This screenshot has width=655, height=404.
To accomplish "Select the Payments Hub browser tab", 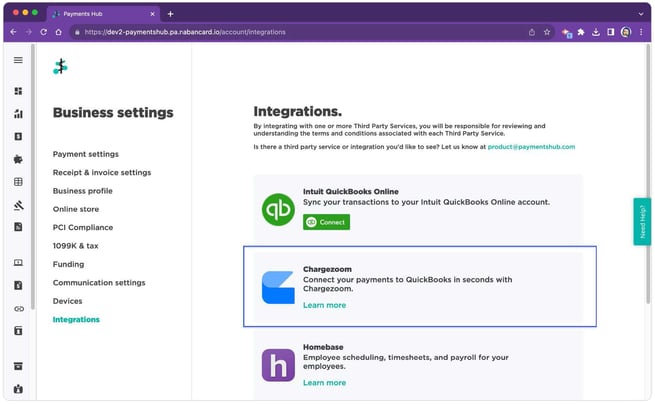I will point(104,14).
